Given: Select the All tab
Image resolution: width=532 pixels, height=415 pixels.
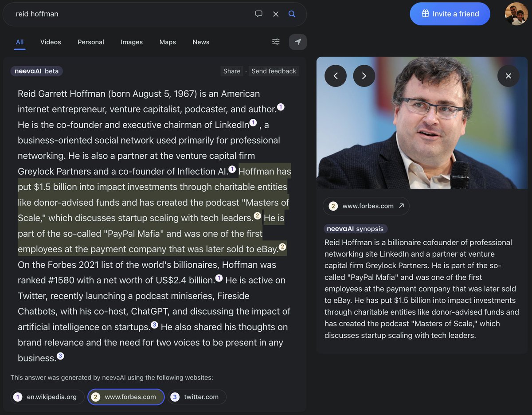Looking at the screenshot, I should pyautogui.click(x=20, y=42).
